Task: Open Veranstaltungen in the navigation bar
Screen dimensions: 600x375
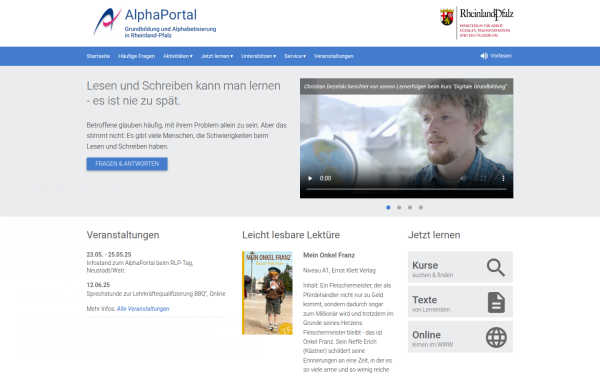Action: click(334, 56)
